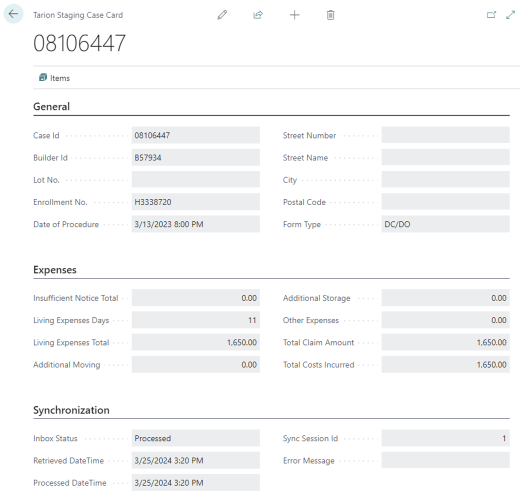Collapse the Synchronization section header
520x497 pixels.
pos(71,410)
